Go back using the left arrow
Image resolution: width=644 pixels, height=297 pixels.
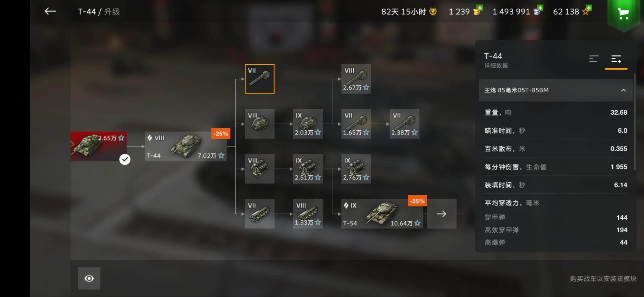(50, 11)
